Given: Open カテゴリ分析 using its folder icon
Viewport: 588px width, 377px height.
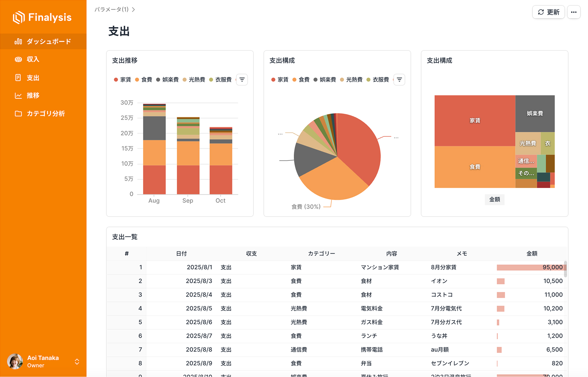Looking at the screenshot, I should click(19, 113).
